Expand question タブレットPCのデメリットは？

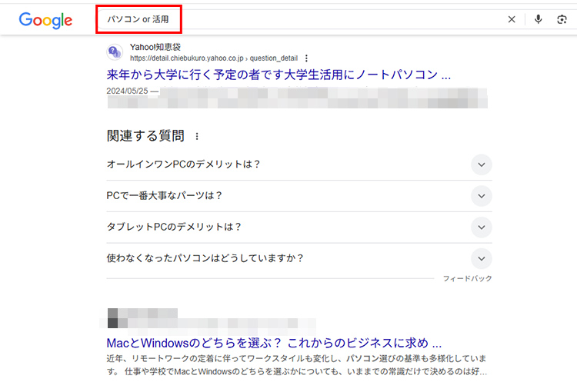tap(481, 227)
